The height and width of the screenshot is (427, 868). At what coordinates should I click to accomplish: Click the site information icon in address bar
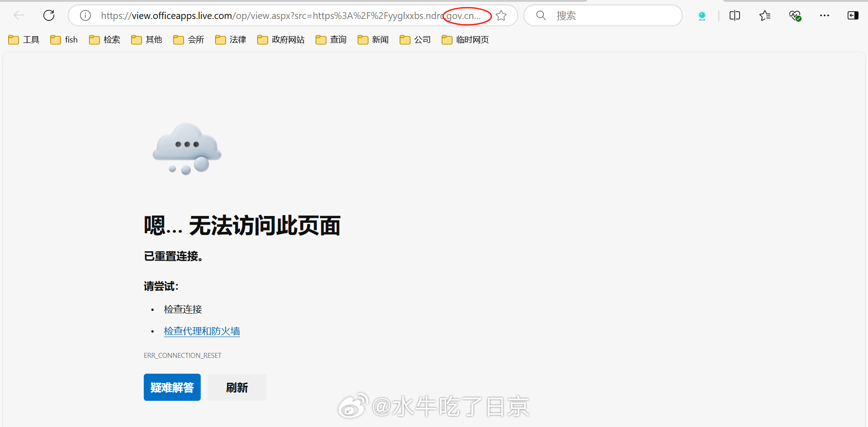[x=85, y=15]
